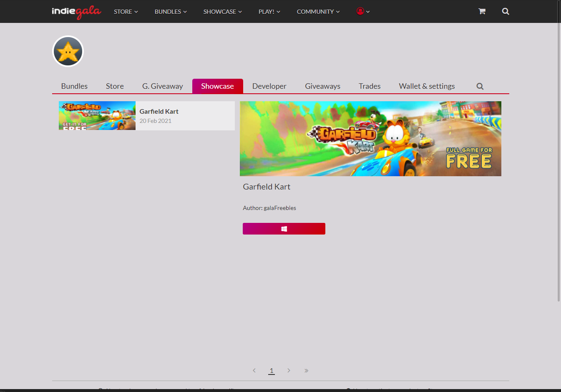Expand the COMMUNITY dropdown menu
This screenshot has width=561, height=392.
coord(318,12)
